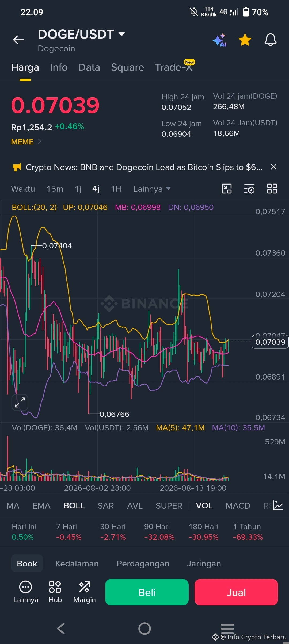
Task: Open the indicator settings chart icon
Action: pyautogui.click(x=278, y=505)
